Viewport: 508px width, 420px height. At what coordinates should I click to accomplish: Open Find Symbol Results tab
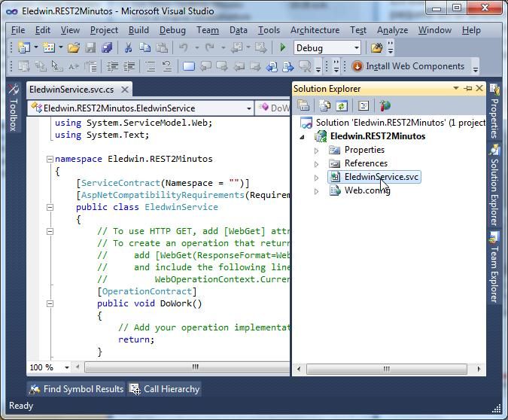pyautogui.click(x=77, y=389)
